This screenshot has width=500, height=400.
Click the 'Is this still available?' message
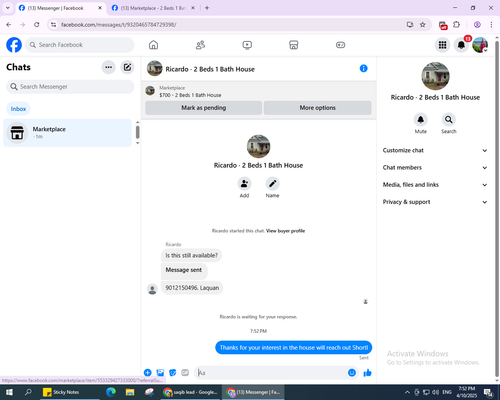pos(191,255)
